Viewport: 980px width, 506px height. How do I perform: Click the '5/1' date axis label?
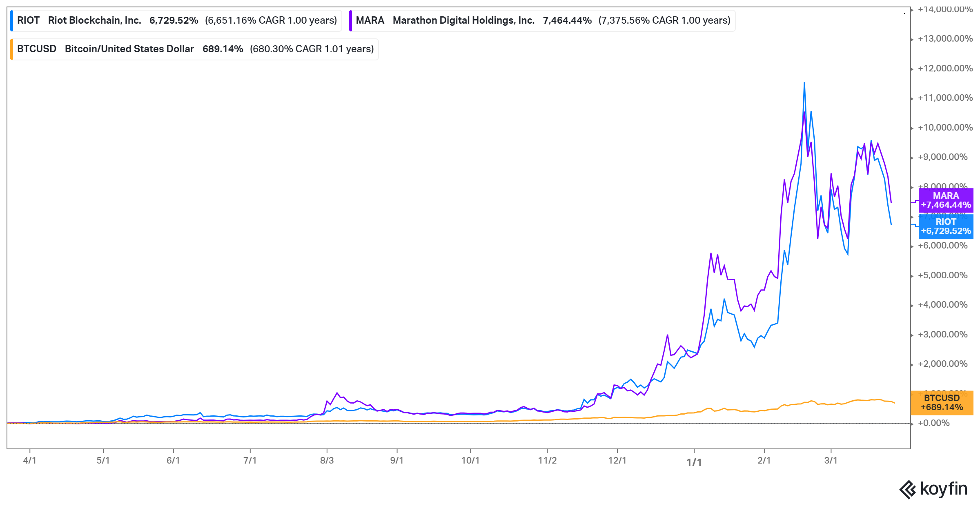pos(103,460)
